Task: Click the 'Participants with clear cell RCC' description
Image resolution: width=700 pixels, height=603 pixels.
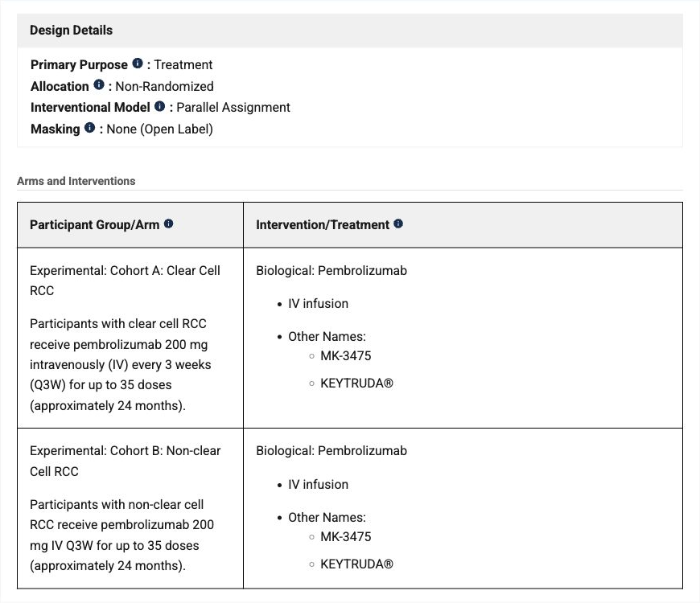Action: (x=121, y=365)
